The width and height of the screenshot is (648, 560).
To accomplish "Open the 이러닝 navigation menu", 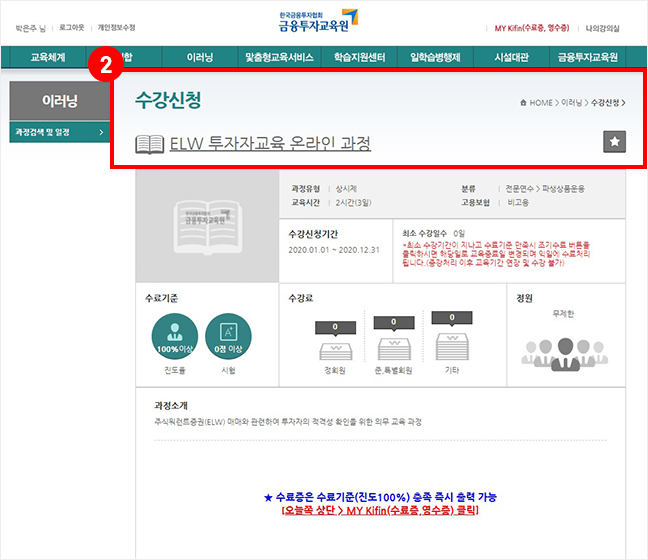I will point(200,57).
